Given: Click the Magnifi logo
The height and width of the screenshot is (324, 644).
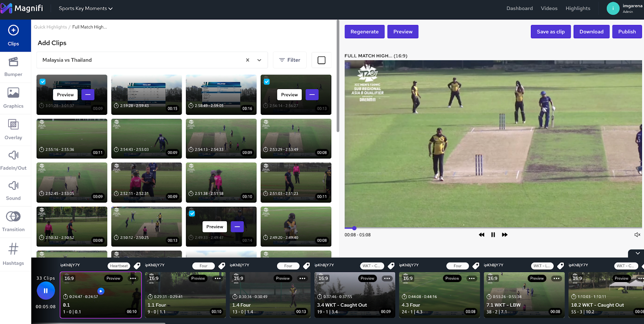Looking at the screenshot, I should pos(22,8).
